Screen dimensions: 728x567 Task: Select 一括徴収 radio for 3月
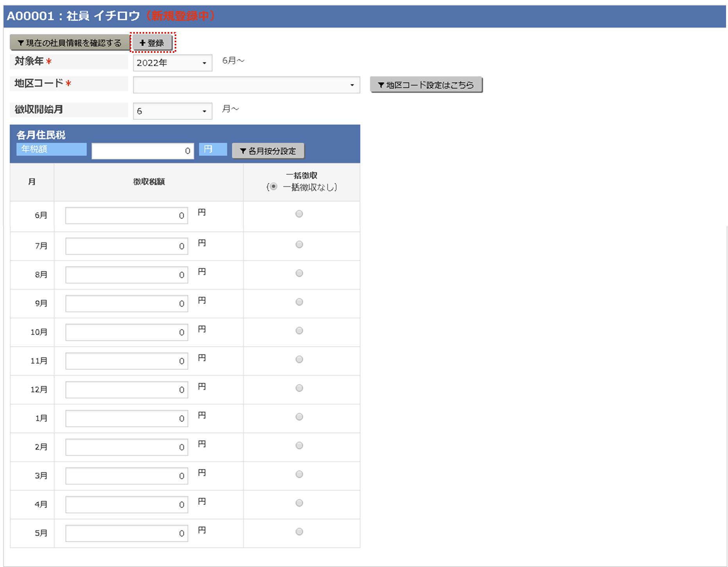coord(299,474)
